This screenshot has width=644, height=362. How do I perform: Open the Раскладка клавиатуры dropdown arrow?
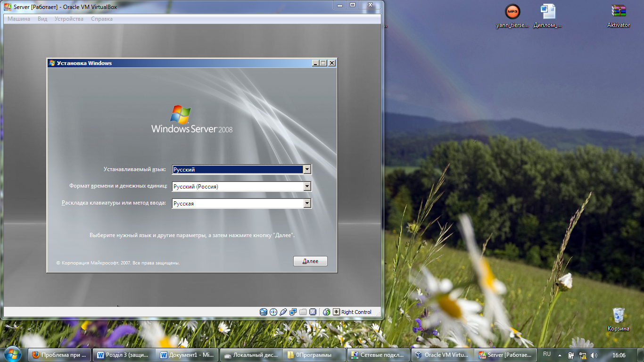307,203
